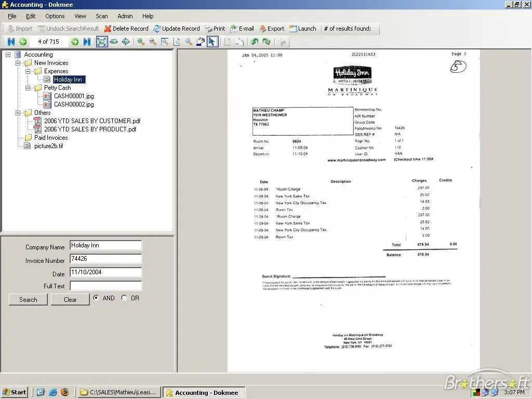Screen dimensions: 532x399
Task: Go to the previous record green arrow
Action: tap(23, 42)
